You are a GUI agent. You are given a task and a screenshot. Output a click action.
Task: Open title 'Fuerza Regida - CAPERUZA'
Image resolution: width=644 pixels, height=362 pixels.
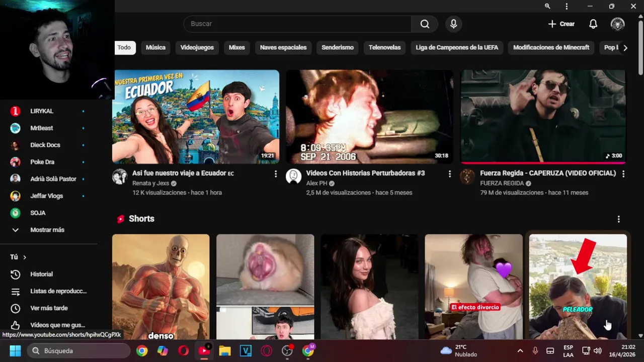click(548, 173)
